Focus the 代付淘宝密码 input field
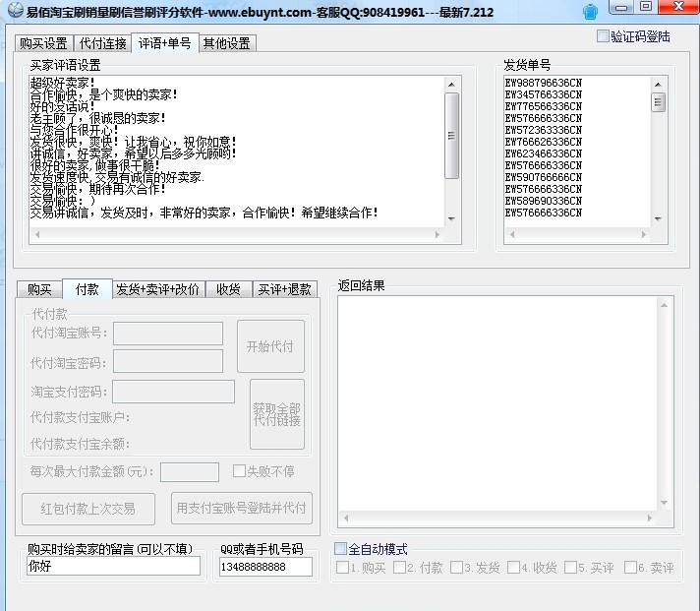This screenshot has width=700, height=611. pyautogui.click(x=168, y=361)
